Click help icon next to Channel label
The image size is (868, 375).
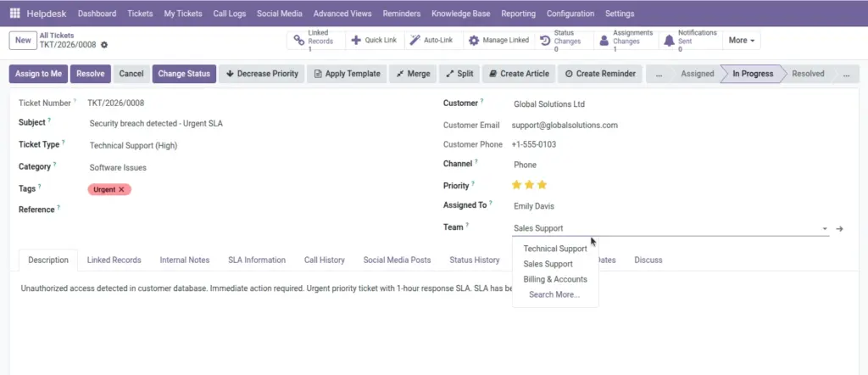(476, 162)
